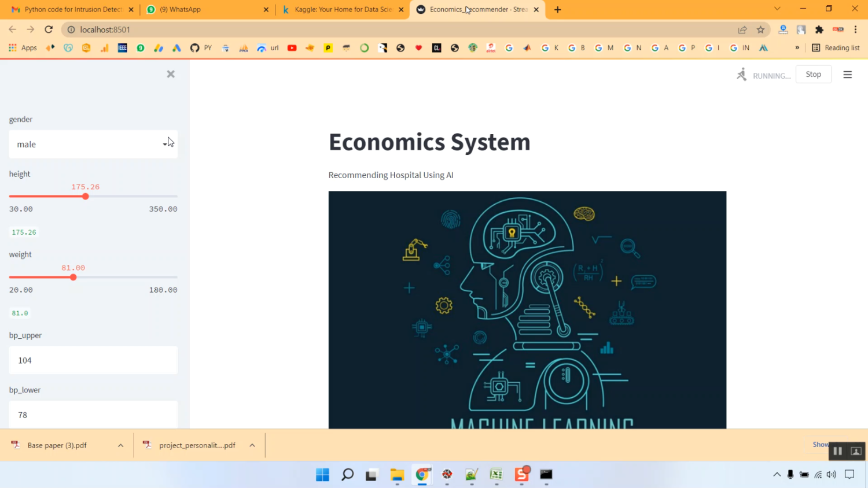Open the GitHub PY bookmark
Image resolution: width=868 pixels, height=488 pixels.
coord(201,48)
